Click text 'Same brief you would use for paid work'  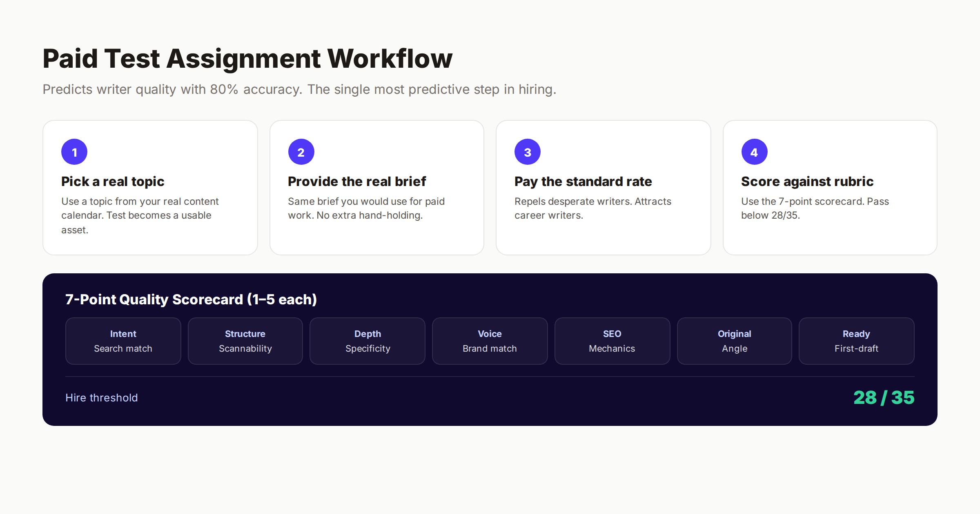[366, 208]
